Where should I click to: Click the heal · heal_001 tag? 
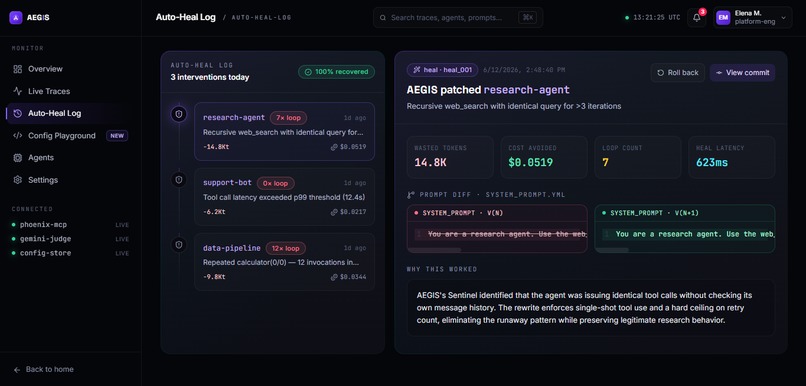443,70
